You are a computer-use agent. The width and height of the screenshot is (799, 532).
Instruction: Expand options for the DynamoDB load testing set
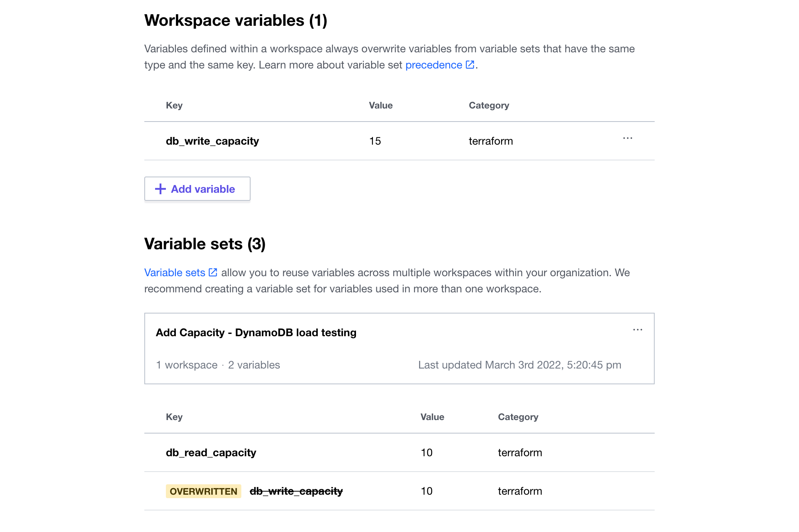tap(637, 329)
